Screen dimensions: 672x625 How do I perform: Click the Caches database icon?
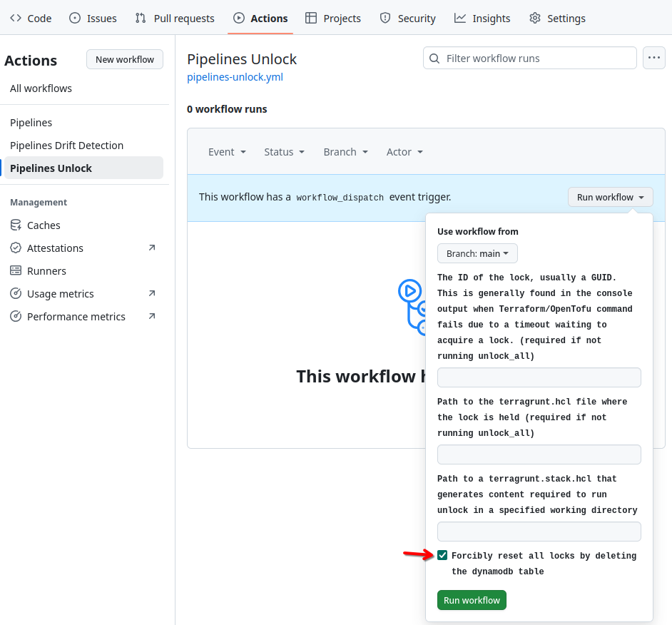(16, 225)
